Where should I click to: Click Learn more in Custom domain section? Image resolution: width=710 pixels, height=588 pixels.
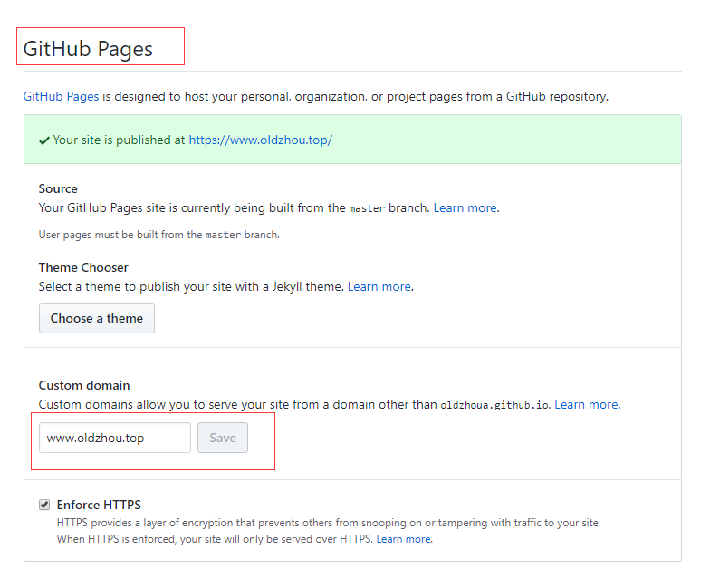[587, 404]
